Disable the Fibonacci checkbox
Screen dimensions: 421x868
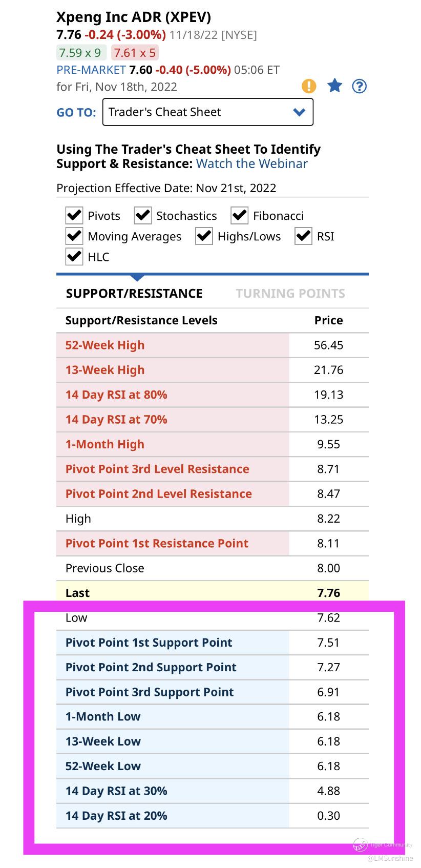pyautogui.click(x=239, y=215)
